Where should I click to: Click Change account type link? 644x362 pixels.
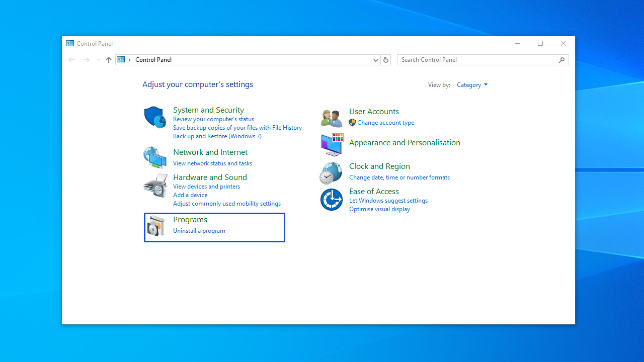(385, 123)
